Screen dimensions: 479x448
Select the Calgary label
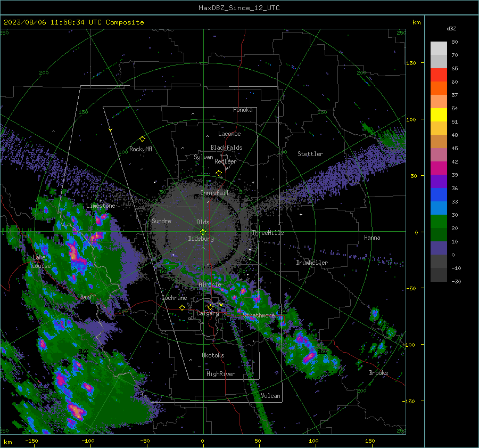208,313
